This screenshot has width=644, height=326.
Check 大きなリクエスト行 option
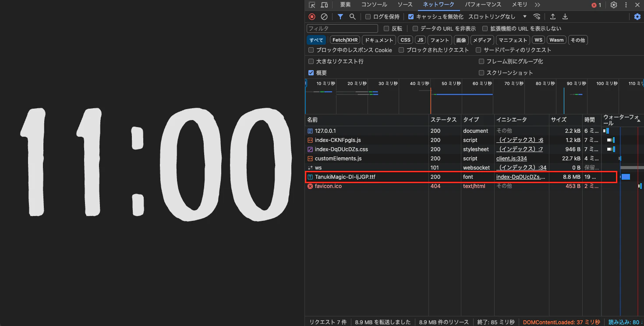point(311,61)
